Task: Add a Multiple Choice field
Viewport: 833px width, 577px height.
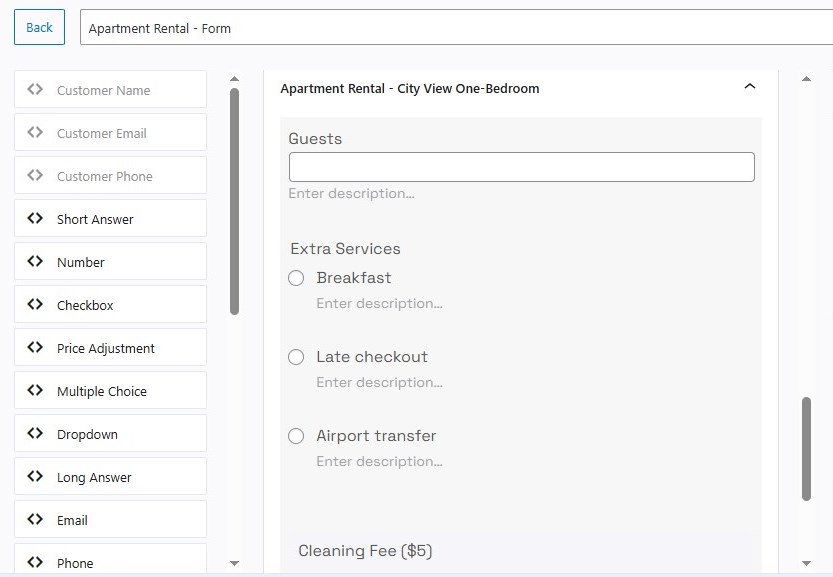Action: [x=110, y=390]
